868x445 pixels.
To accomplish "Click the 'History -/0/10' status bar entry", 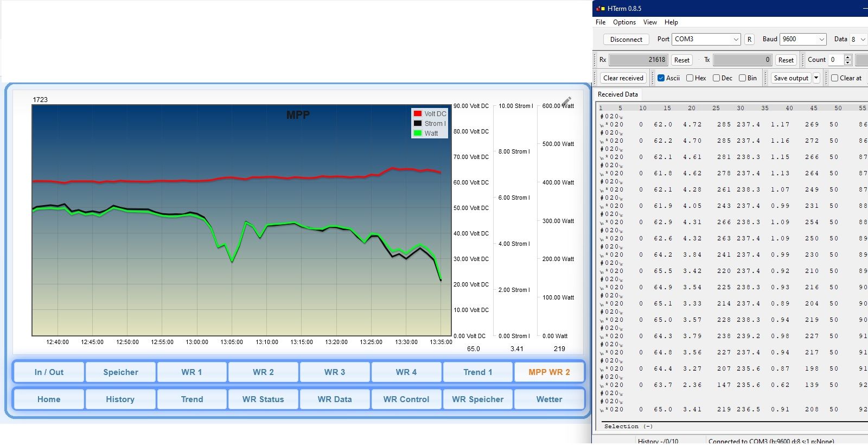I will click(658, 441).
